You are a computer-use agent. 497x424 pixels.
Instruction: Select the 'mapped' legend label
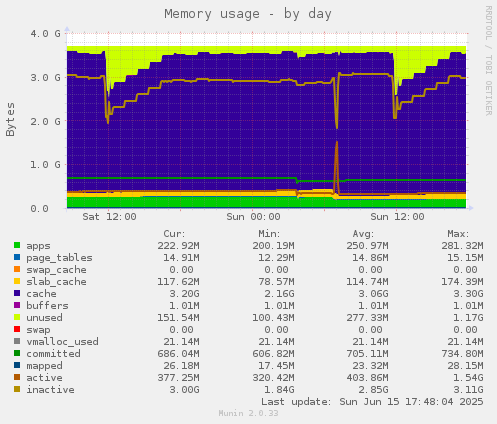pos(44,366)
